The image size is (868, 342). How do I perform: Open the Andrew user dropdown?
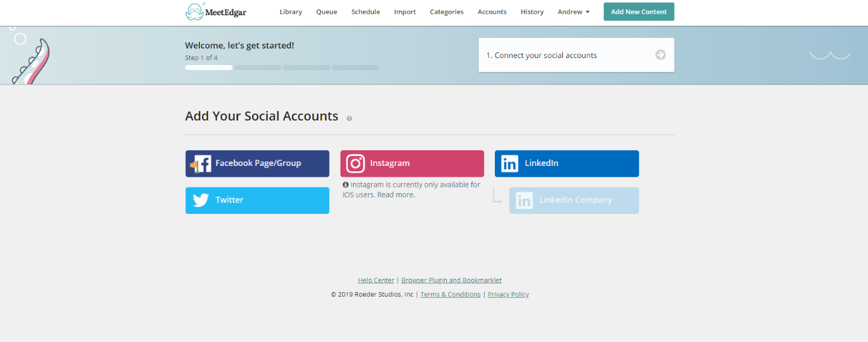pyautogui.click(x=574, y=12)
